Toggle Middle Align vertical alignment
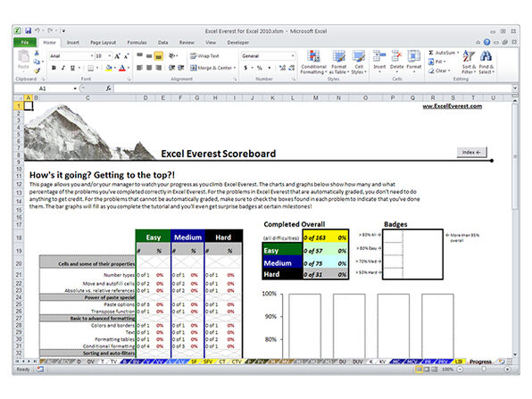Screen dimensions: 532x399 click(149, 55)
